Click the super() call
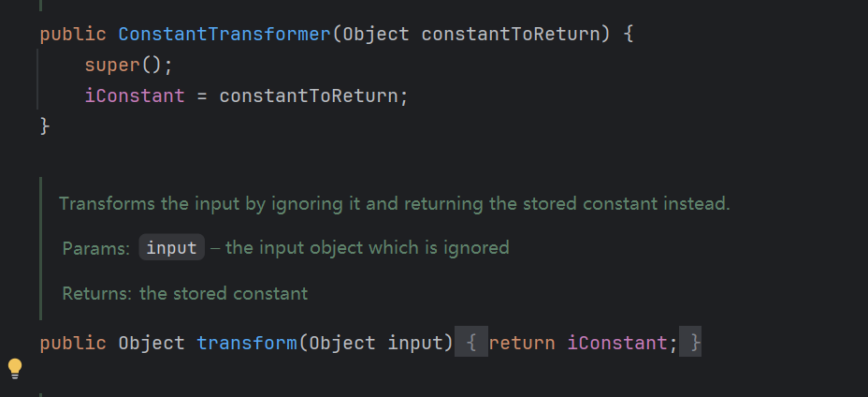Image resolution: width=868 pixels, height=397 pixels. coord(128,66)
